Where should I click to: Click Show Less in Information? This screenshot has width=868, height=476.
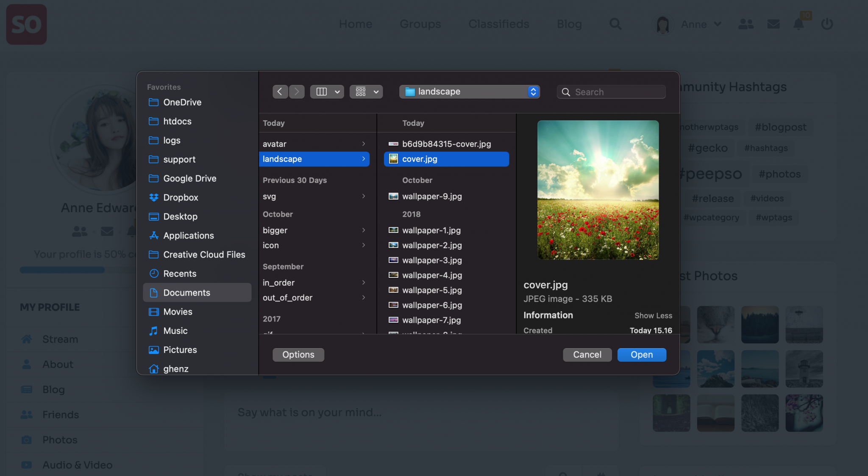653,315
